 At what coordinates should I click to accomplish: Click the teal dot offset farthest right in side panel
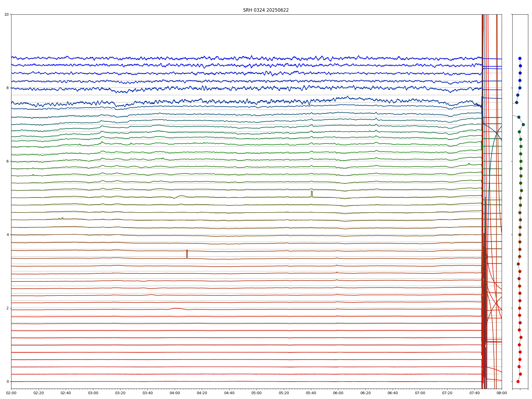point(523,124)
